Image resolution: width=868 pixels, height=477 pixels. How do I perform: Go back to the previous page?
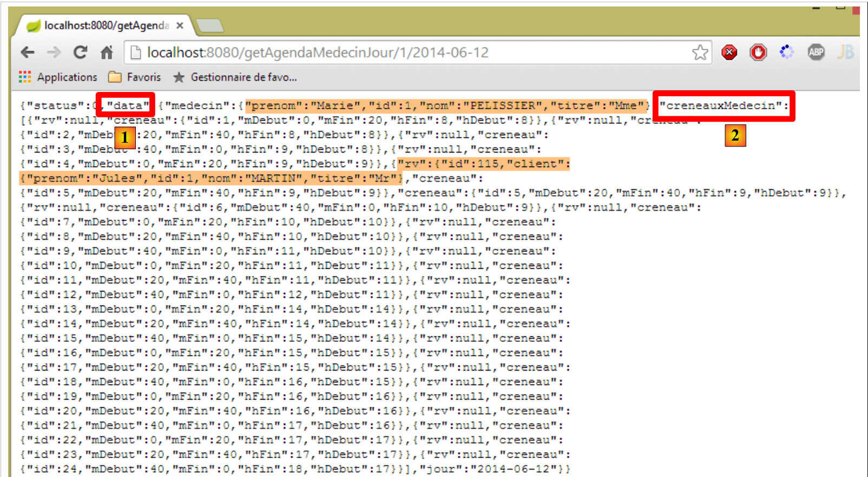(28, 52)
